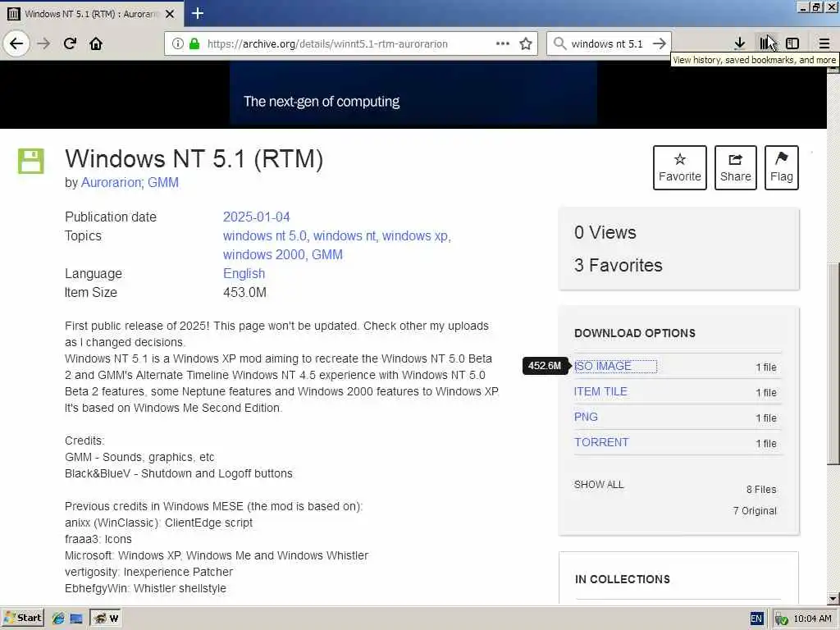
Task: Open the downloads arrow panel
Action: click(739, 43)
